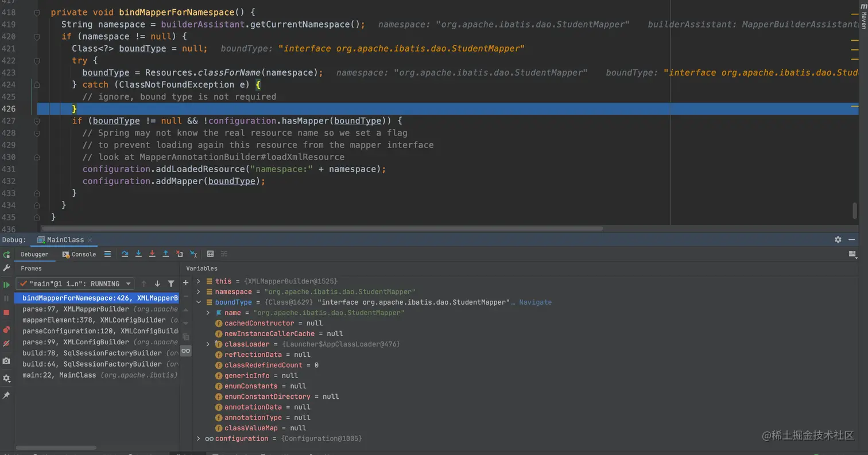
Task: Select frame mapperElement:378, XMLConfigBuilder
Action: point(96,320)
